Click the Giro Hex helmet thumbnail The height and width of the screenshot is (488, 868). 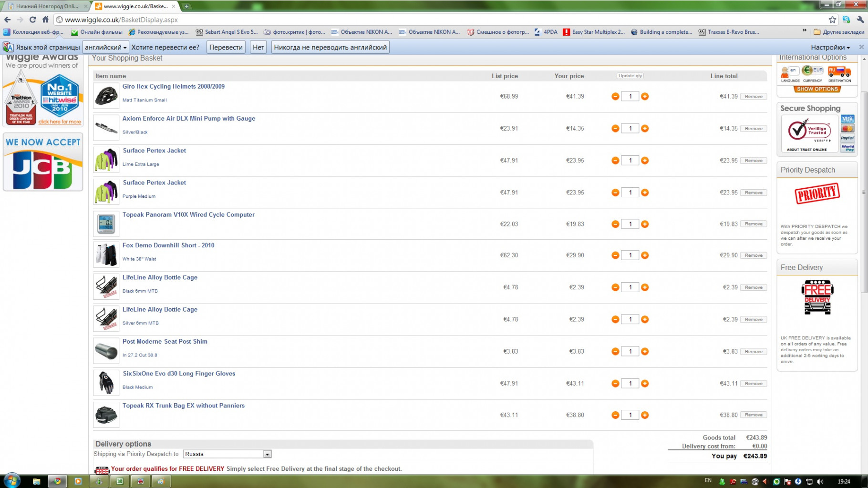tap(106, 96)
